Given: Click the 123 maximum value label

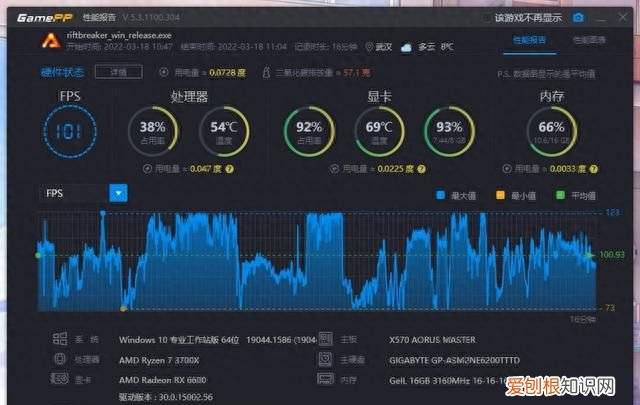Looking at the screenshot, I should click(612, 212).
